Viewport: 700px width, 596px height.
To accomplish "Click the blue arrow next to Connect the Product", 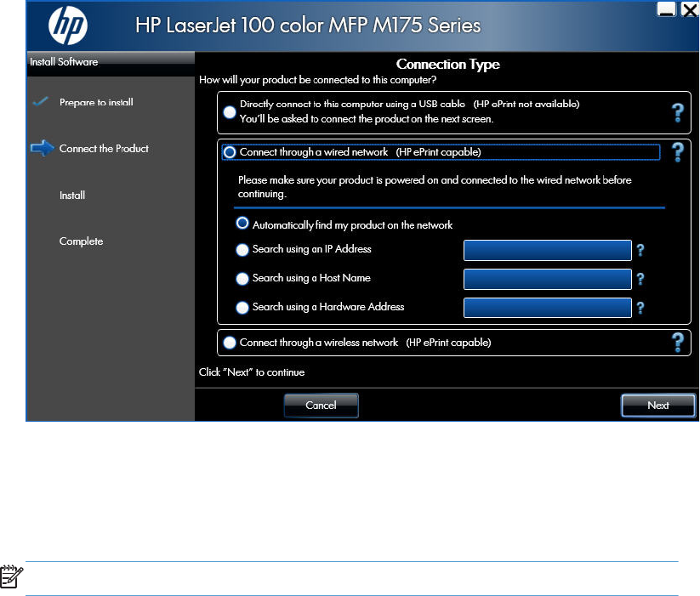I will click(43, 148).
